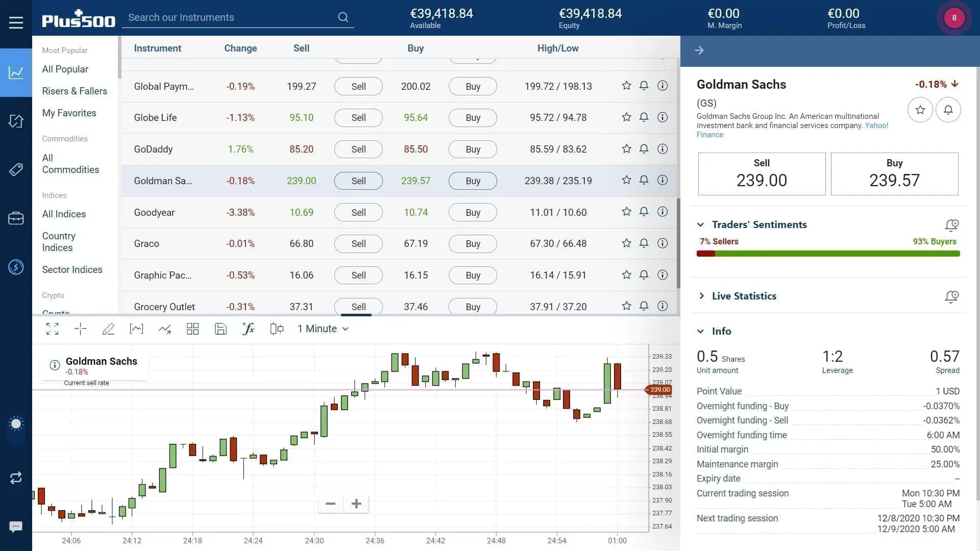Open the hamburger main menu
980x551 pixels.
pos(16,22)
